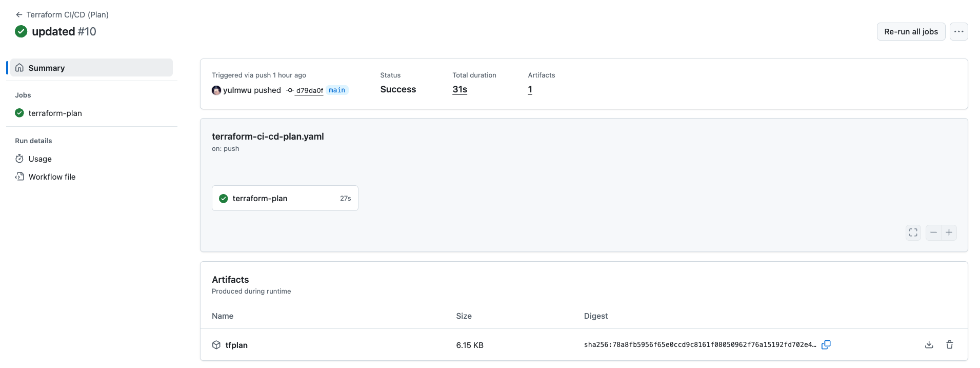Copy the tfplan sha256 digest

pyautogui.click(x=826, y=345)
